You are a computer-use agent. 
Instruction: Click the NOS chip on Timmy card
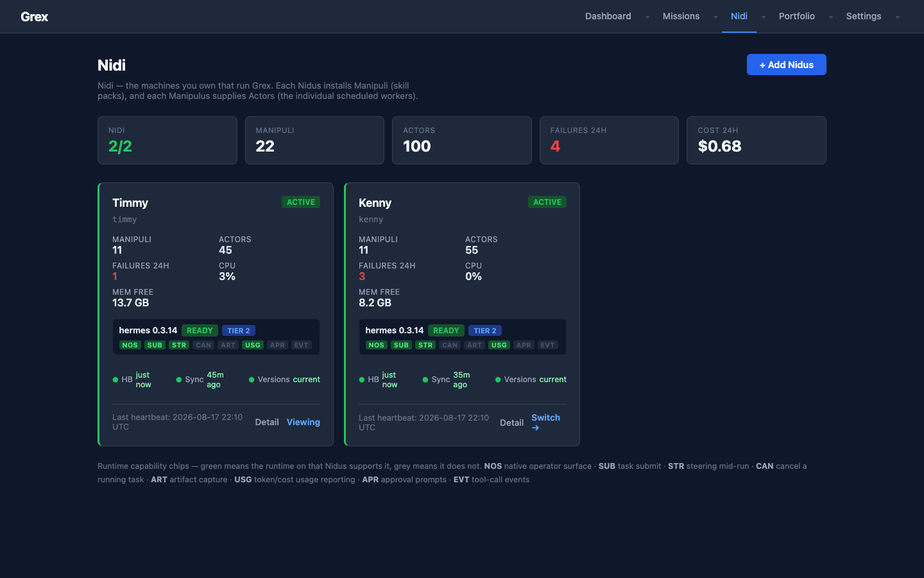pyautogui.click(x=130, y=345)
